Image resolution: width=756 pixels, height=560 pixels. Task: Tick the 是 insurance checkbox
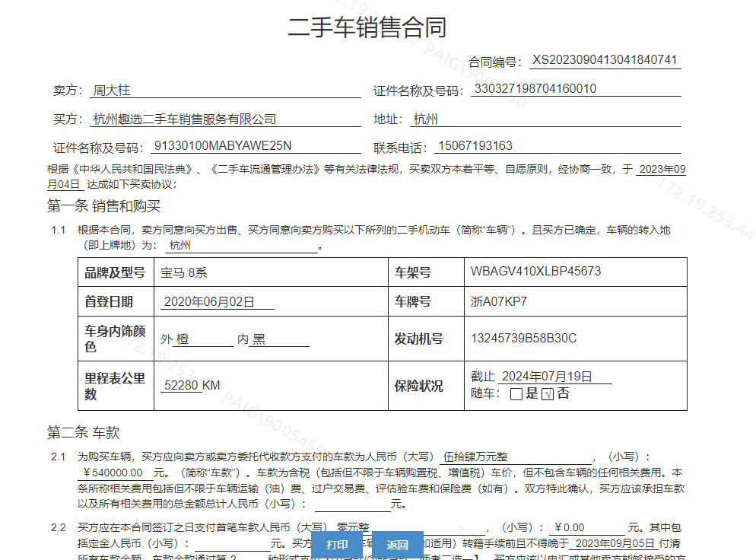pyautogui.click(x=516, y=394)
